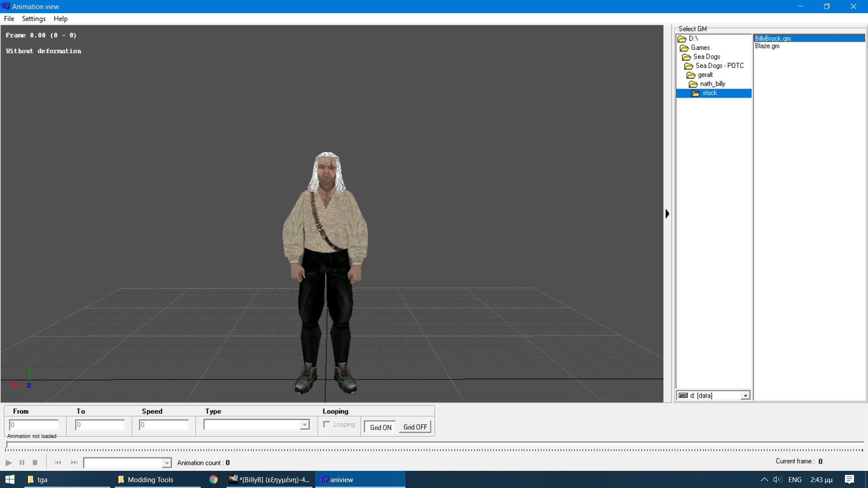Viewport: 868px width, 488px height.
Task: Collapse the side panel with the arrow
Action: pyautogui.click(x=667, y=214)
